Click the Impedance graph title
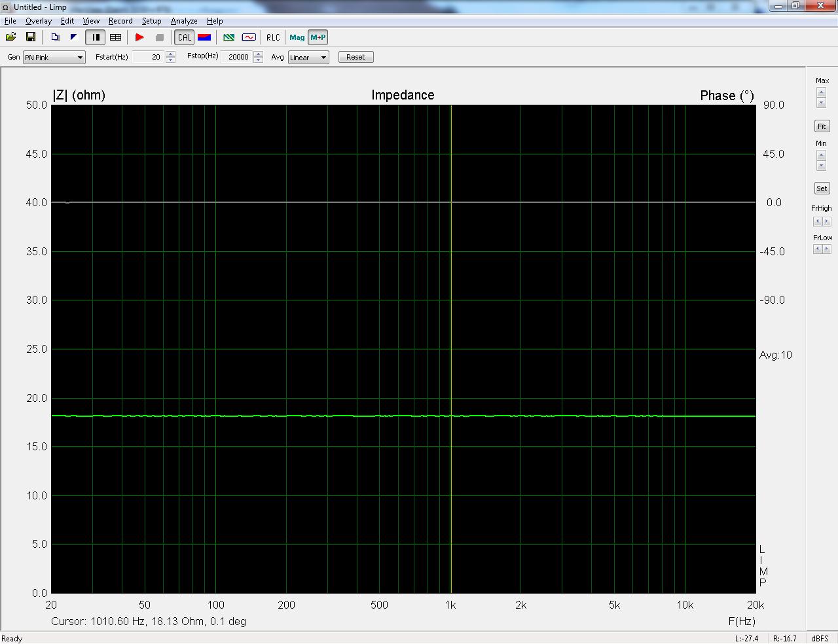 pos(403,95)
